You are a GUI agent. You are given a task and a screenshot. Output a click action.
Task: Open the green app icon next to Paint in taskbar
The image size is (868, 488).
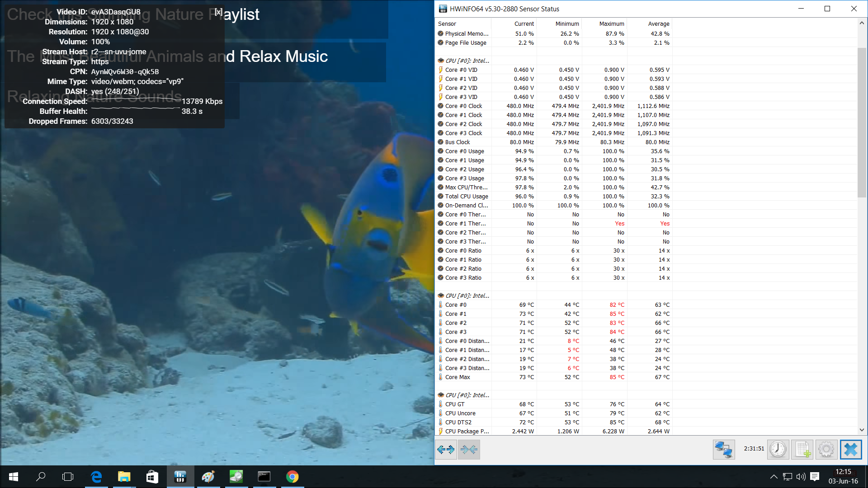pyautogui.click(x=236, y=477)
